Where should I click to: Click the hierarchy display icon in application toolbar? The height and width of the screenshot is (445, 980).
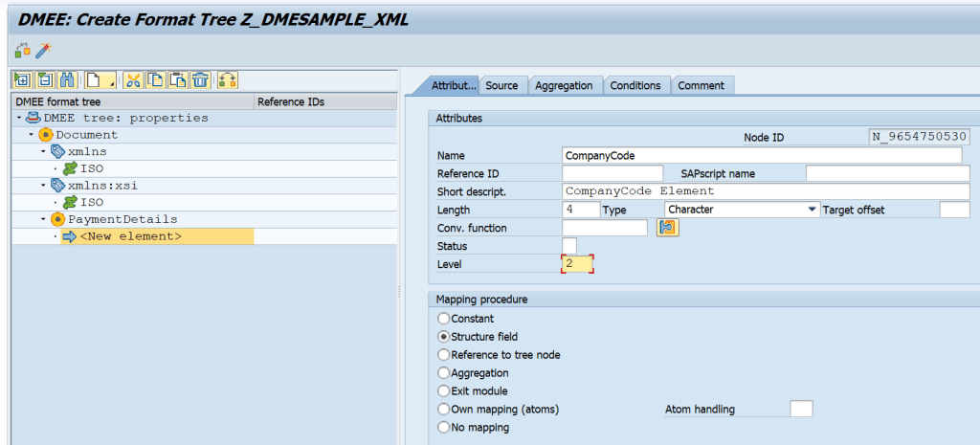(22, 51)
